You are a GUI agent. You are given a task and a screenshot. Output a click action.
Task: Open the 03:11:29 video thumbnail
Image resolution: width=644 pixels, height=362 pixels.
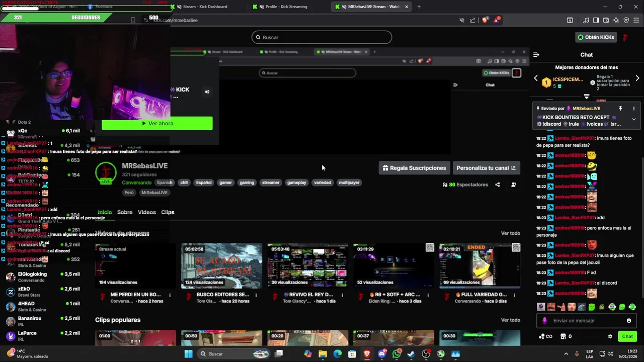[x=393, y=265]
